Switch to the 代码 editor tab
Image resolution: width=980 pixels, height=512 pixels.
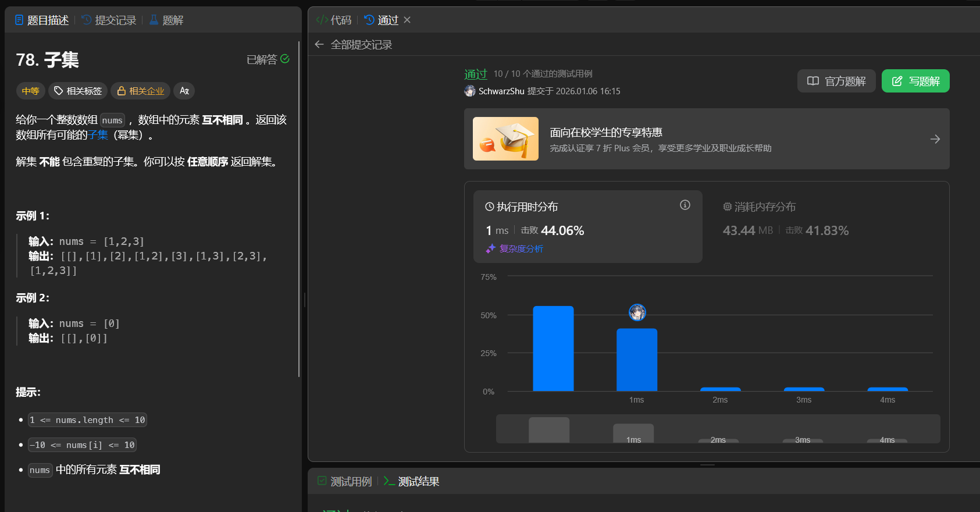click(x=334, y=20)
